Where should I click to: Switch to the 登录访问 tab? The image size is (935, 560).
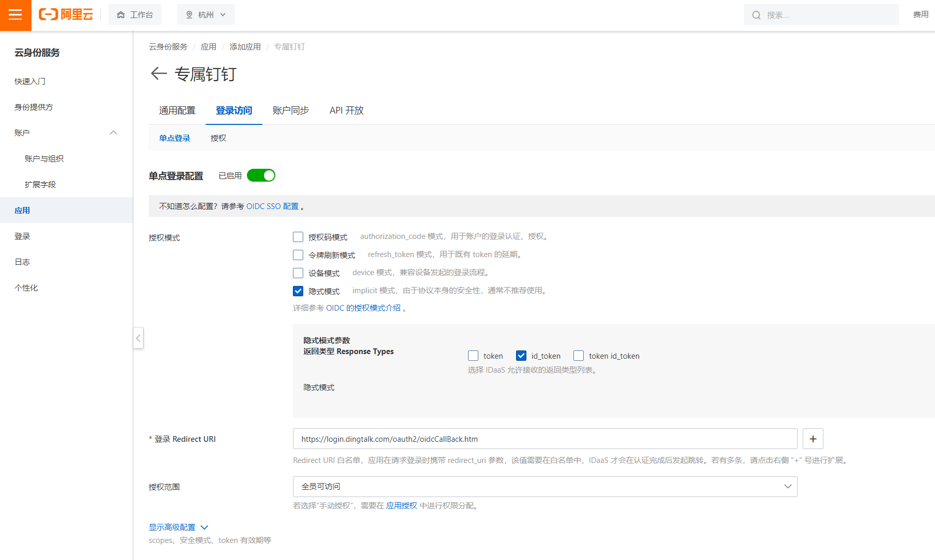pos(234,110)
